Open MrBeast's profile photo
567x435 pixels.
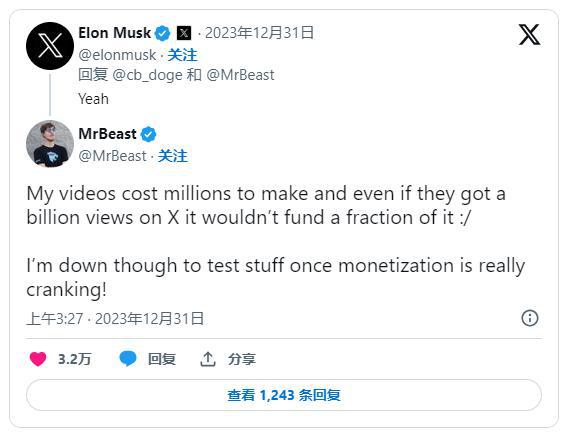point(50,144)
